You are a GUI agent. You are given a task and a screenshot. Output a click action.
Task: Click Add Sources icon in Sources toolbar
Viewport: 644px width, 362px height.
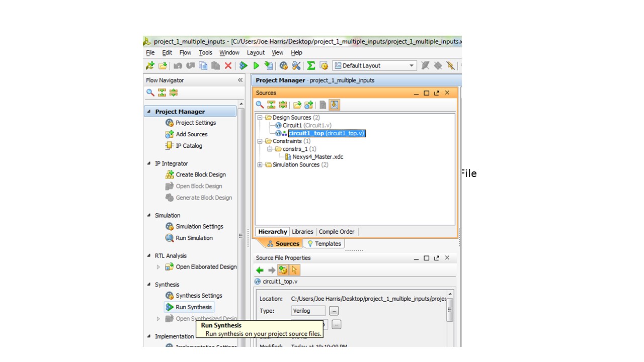pos(309,105)
